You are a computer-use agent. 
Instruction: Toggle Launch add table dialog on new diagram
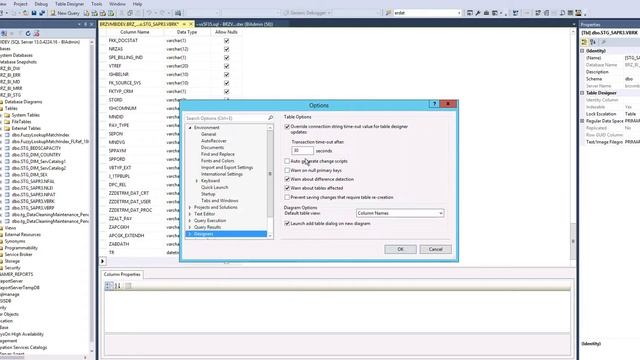pos(287,224)
